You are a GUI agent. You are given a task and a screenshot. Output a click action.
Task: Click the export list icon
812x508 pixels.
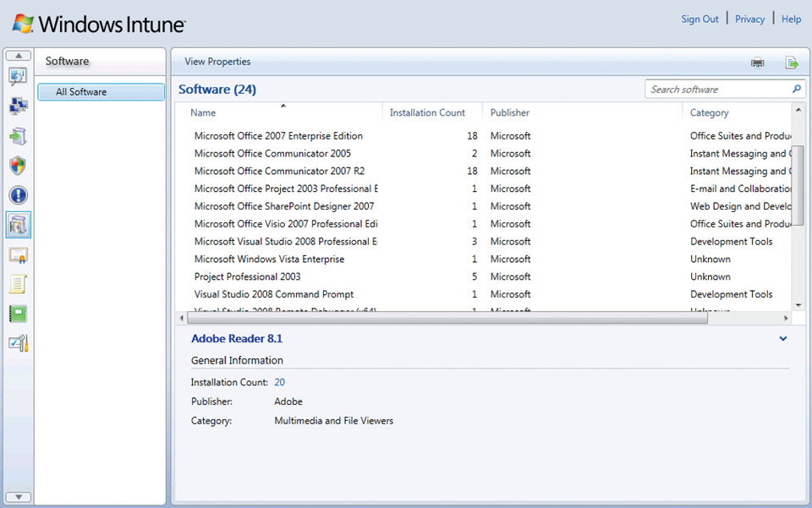coord(792,63)
